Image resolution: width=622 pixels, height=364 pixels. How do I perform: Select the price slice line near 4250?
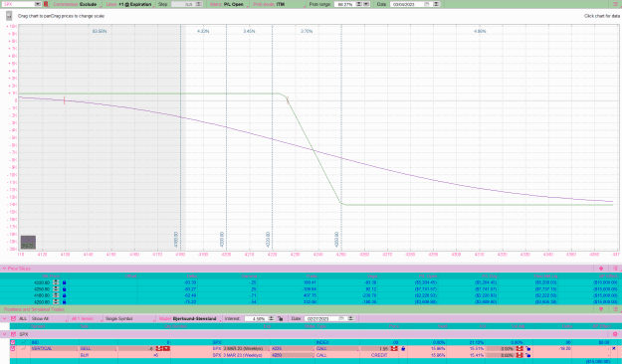341,137
